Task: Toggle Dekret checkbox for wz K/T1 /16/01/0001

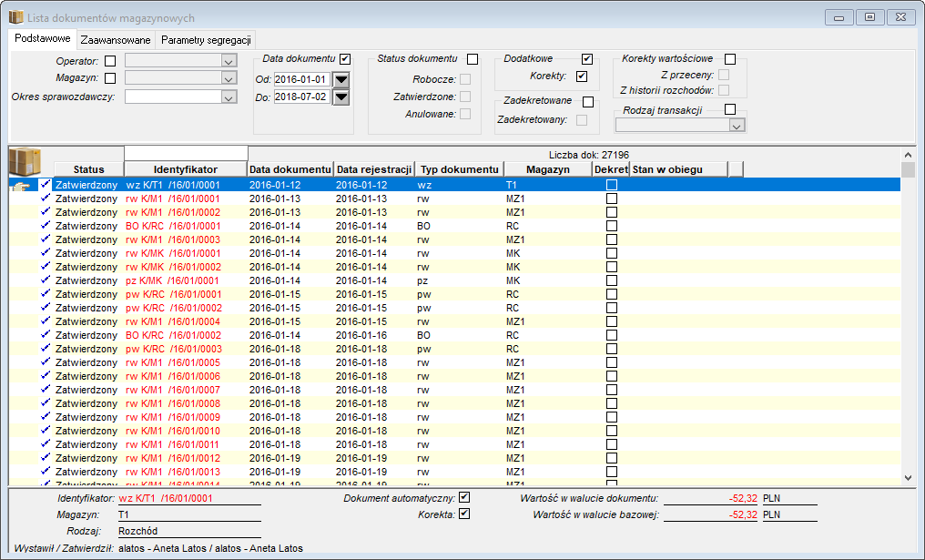Action: [612, 185]
